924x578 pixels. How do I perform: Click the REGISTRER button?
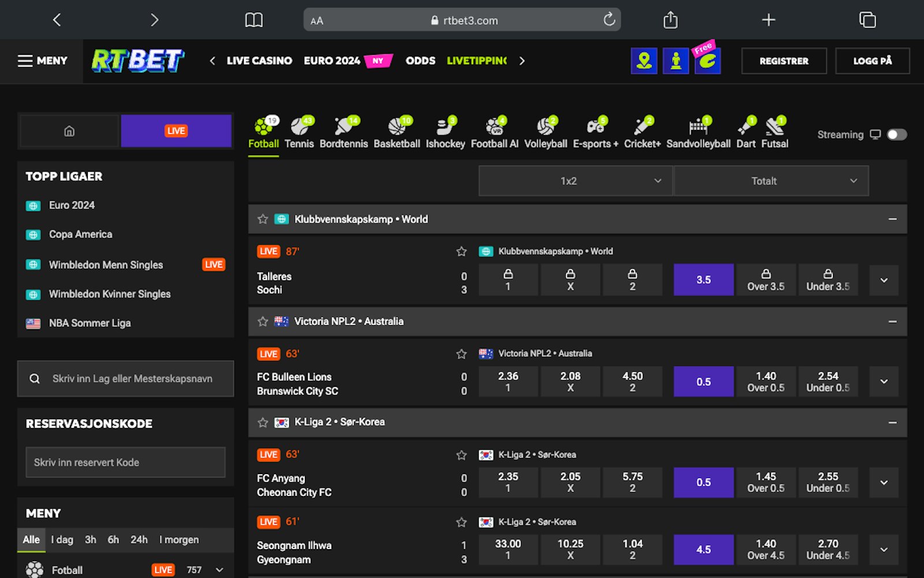784,60
